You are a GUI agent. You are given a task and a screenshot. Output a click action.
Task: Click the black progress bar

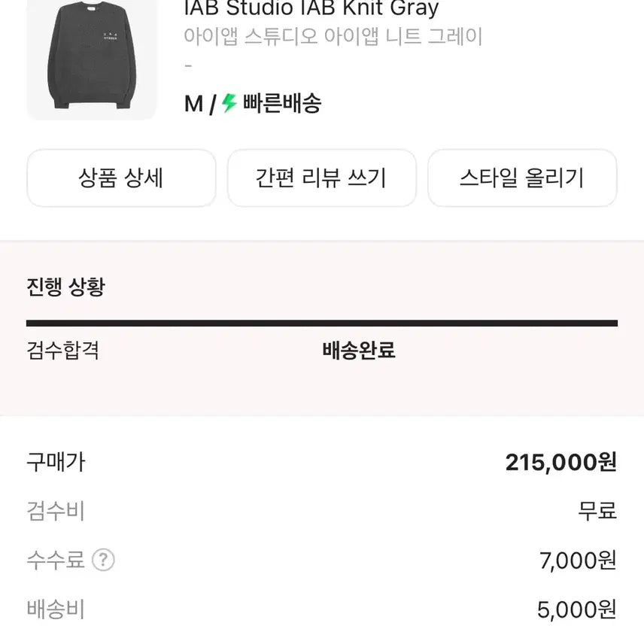(322, 323)
